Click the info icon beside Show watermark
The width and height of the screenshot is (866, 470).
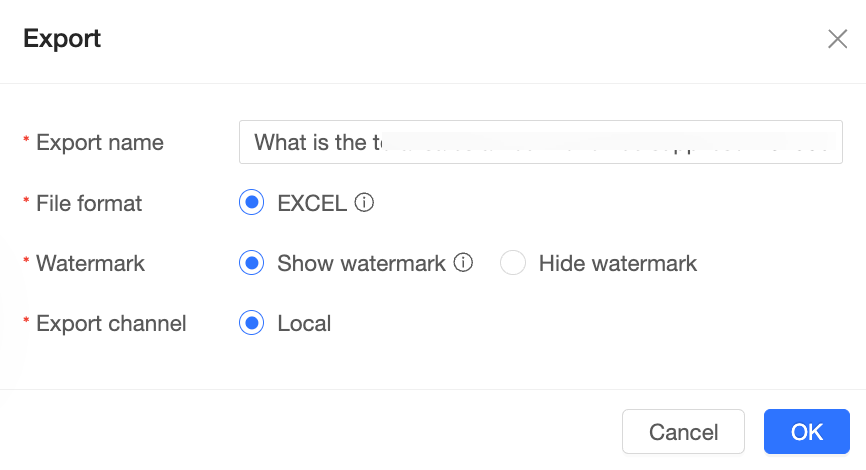[x=463, y=263]
